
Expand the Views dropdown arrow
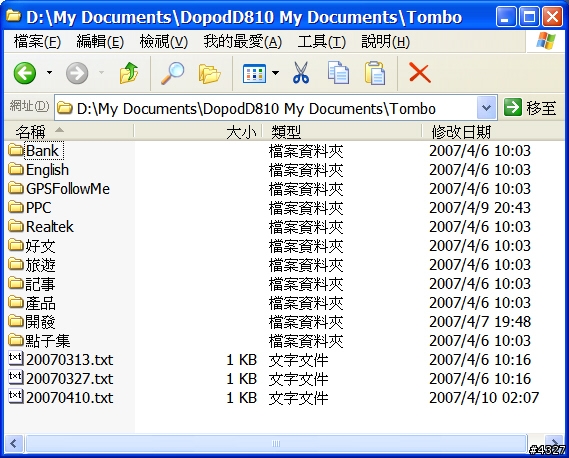click(275, 73)
